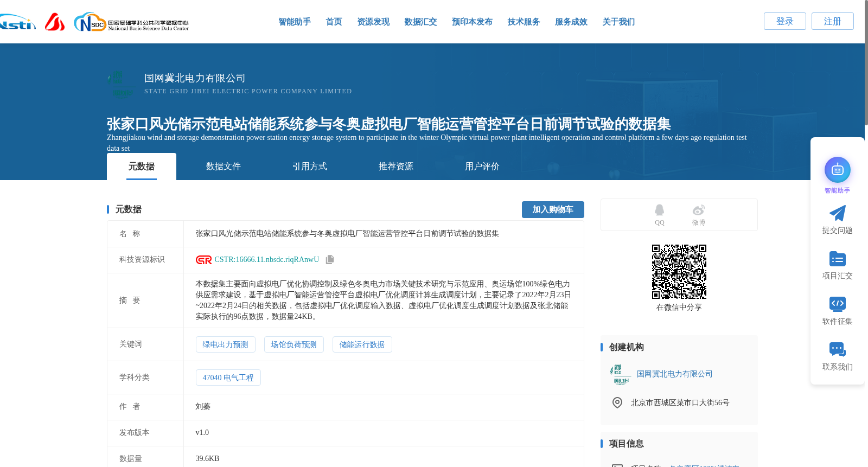Click the address 北京市西城区菜市口大街56号

coord(680,403)
